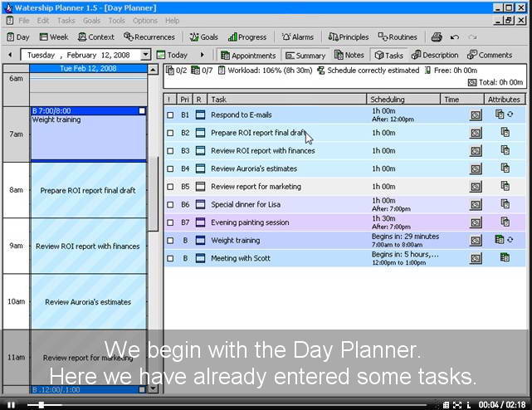The height and width of the screenshot is (410, 532).
Task: Open the date picker dropdown
Action: coord(146,55)
